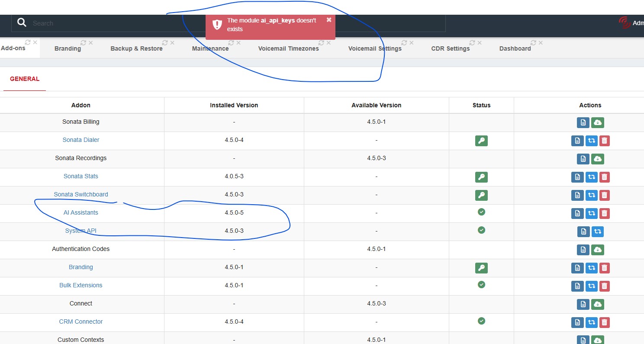
Task: Open the Bulk Extensions link
Action: click(81, 285)
